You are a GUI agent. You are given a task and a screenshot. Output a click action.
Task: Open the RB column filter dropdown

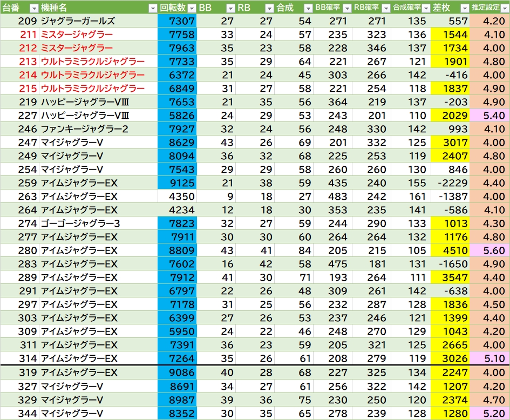click(269, 8)
